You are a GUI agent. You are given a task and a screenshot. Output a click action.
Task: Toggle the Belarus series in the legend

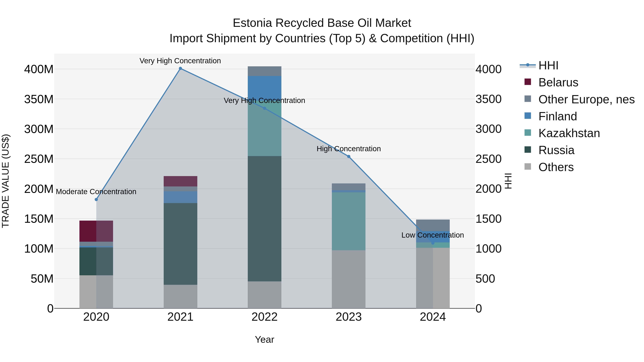click(x=551, y=82)
